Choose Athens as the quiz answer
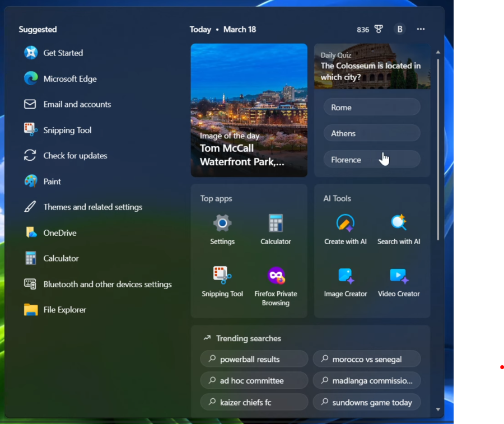The width and height of the screenshot is (504, 424). pos(372,133)
